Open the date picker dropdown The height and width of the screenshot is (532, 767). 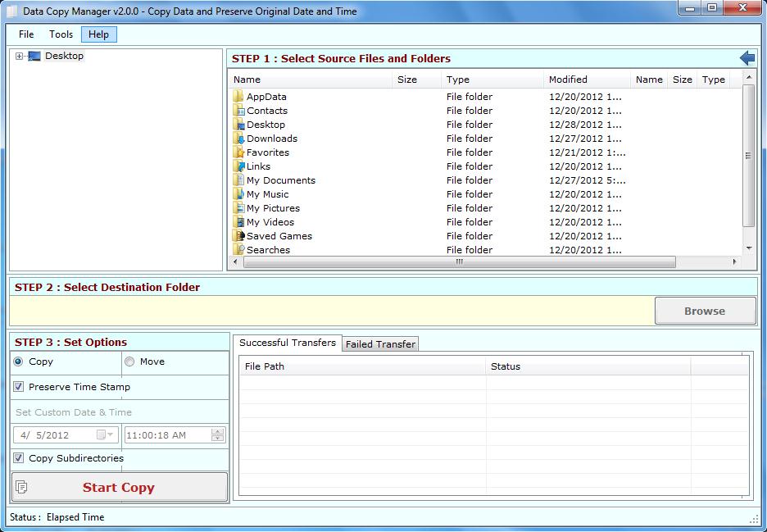point(109,435)
